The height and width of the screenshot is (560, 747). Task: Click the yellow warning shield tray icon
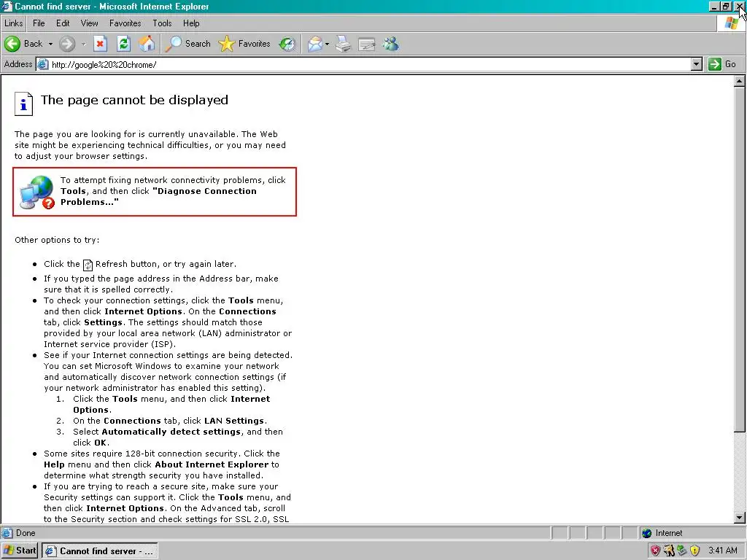pyautogui.click(x=695, y=551)
